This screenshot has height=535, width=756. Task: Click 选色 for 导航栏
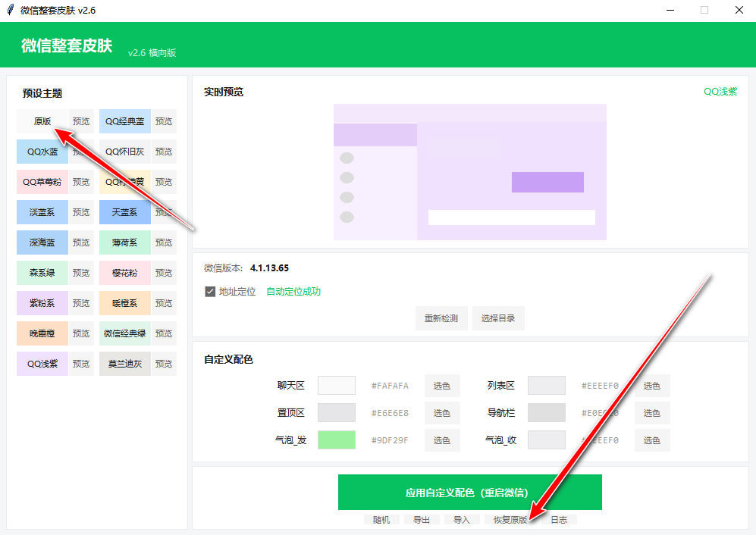tap(652, 413)
